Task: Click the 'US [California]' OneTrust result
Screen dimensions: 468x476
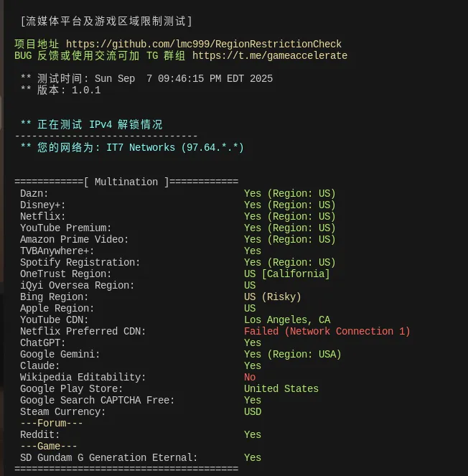Action: (286, 274)
